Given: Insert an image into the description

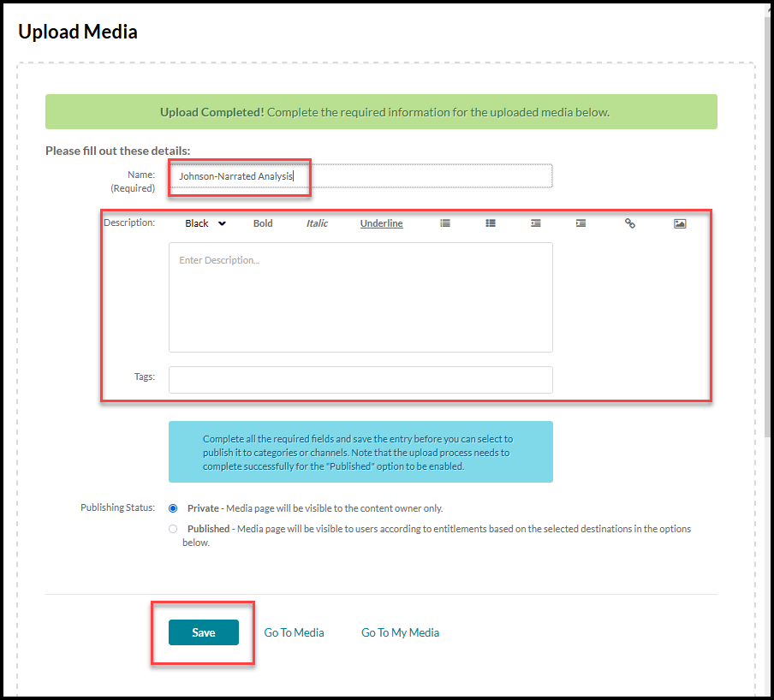Looking at the screenshot, I should pos(680,223).
